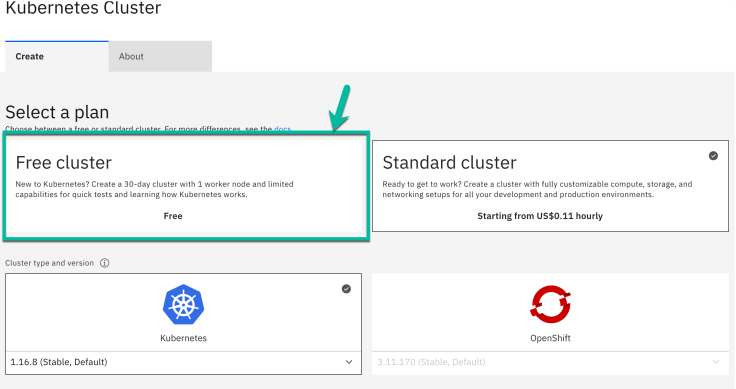Image resolution: width=736 pixels, height=389 pixels.
Task: Click the 'Kubernetes Cluster' page title
Action: pos(83,8)
